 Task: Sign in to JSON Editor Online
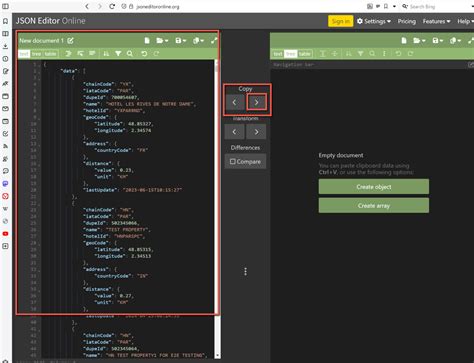(x=341, y=21)
